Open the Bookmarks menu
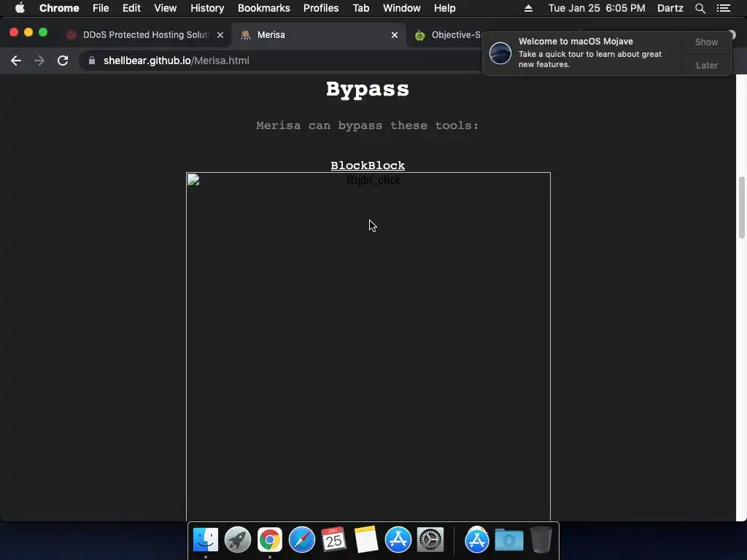 pos(264,8)
